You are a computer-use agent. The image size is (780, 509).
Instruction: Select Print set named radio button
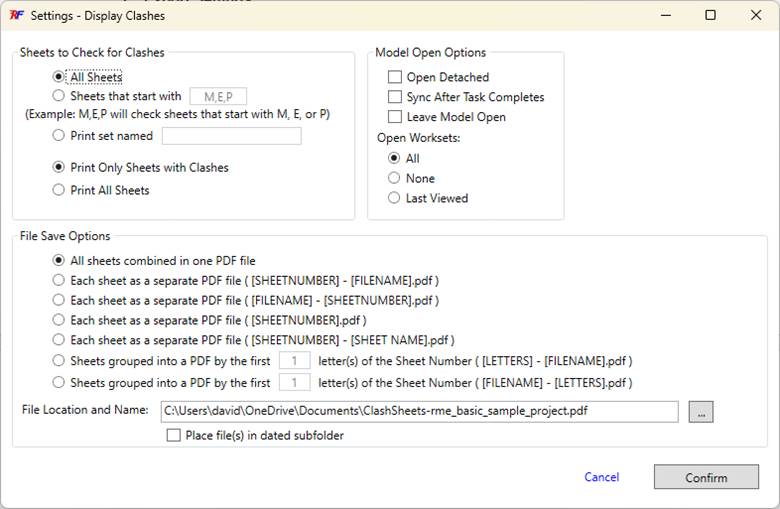(60, 136)
